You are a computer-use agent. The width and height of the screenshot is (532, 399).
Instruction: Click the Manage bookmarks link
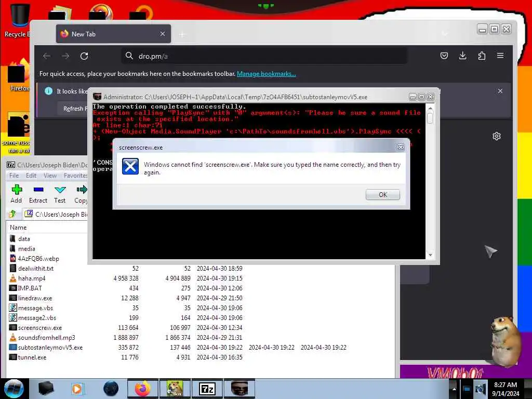tap(267, 74)
